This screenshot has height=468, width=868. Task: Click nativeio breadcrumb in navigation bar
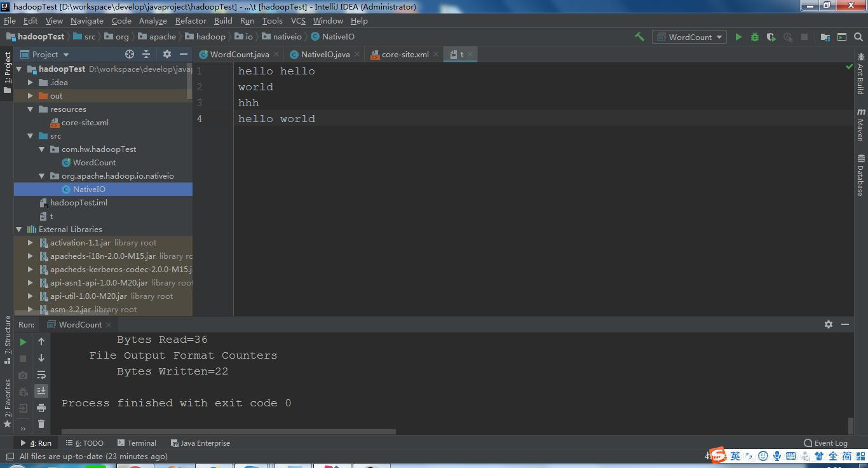(x=287, y=37)
